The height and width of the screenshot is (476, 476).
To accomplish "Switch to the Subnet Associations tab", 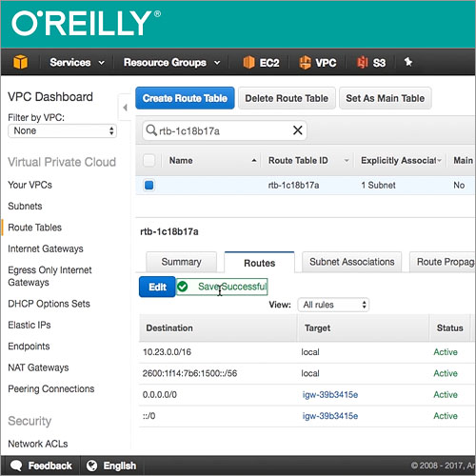I will point(351,262).
